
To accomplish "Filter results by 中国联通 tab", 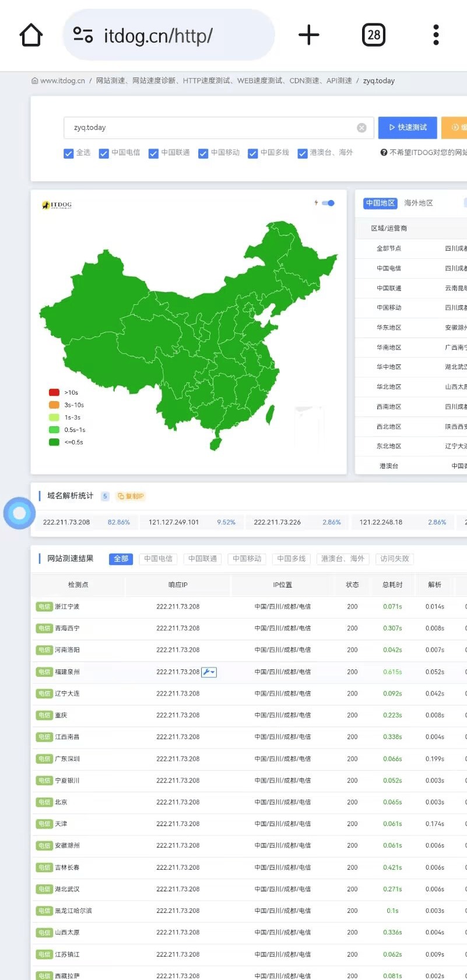I will (x=202, y=559).
